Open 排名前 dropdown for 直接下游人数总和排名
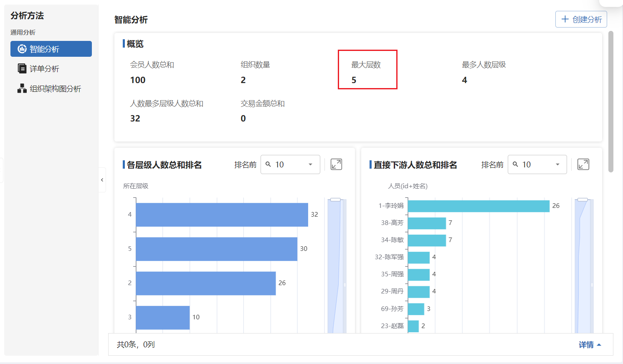The height and width of the screenshot is (364, 623). [x=557, y=164]
